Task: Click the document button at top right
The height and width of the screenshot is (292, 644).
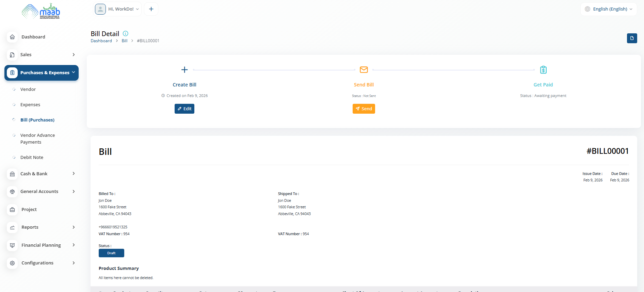Action: point(632,38)
